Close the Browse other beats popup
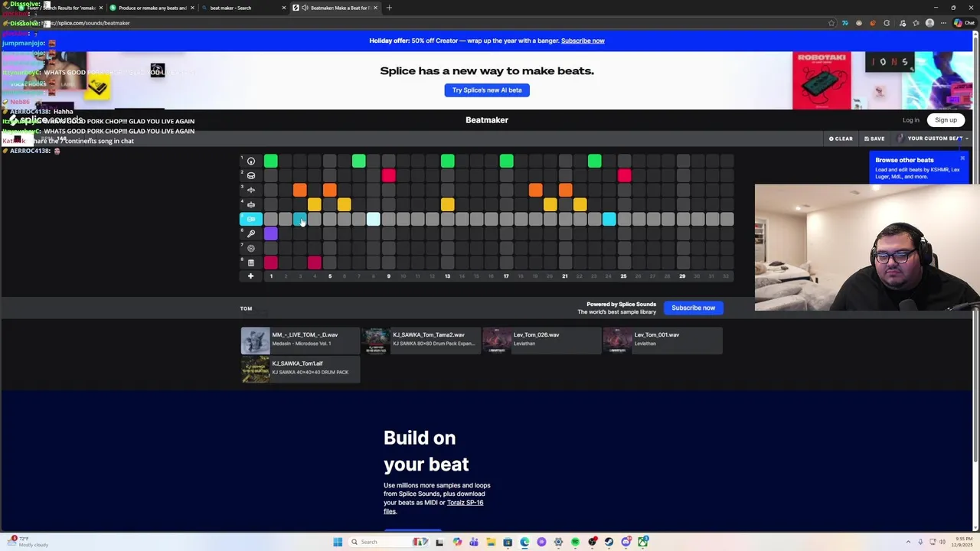The image size is (980, 551). point(962,158)
